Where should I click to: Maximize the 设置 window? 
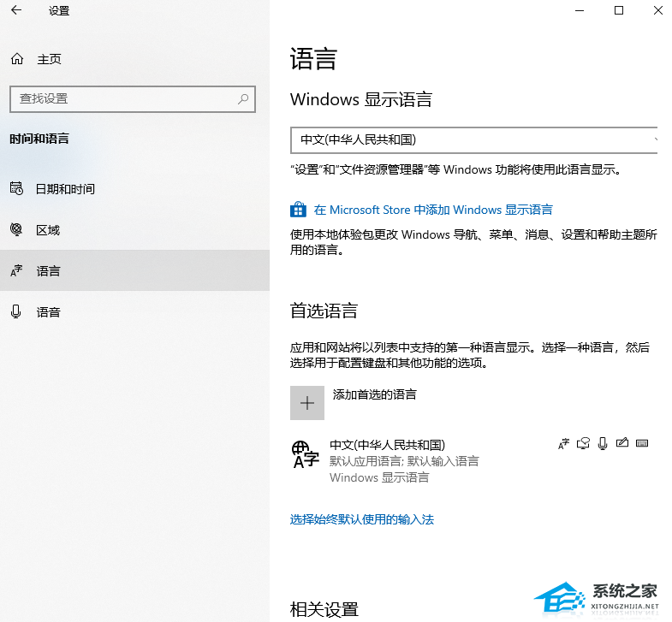coord(619,10)
